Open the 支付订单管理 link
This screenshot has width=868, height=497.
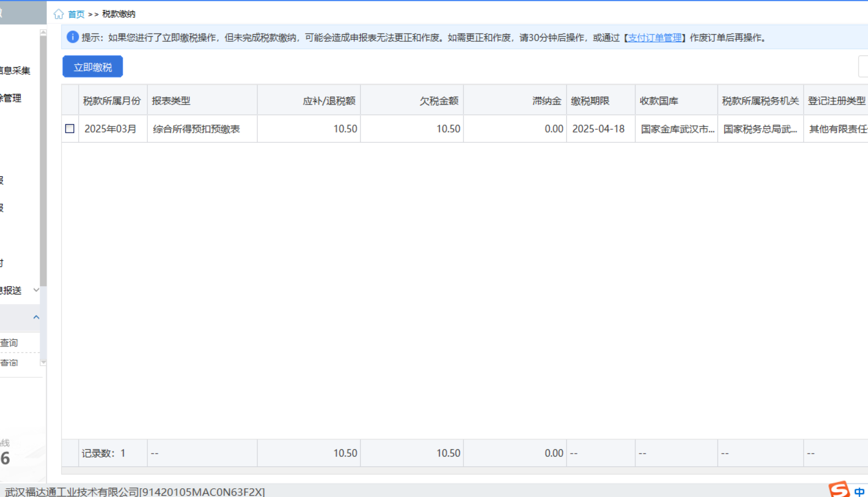[x=654, y=37]
